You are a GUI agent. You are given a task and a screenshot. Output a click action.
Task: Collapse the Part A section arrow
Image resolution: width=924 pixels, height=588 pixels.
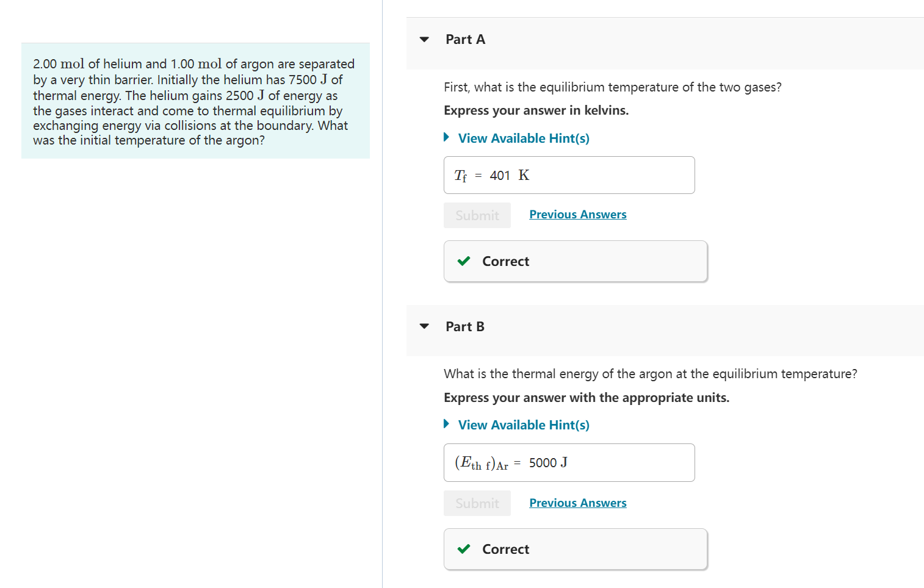pyautogui.click(x=424, y=40)
